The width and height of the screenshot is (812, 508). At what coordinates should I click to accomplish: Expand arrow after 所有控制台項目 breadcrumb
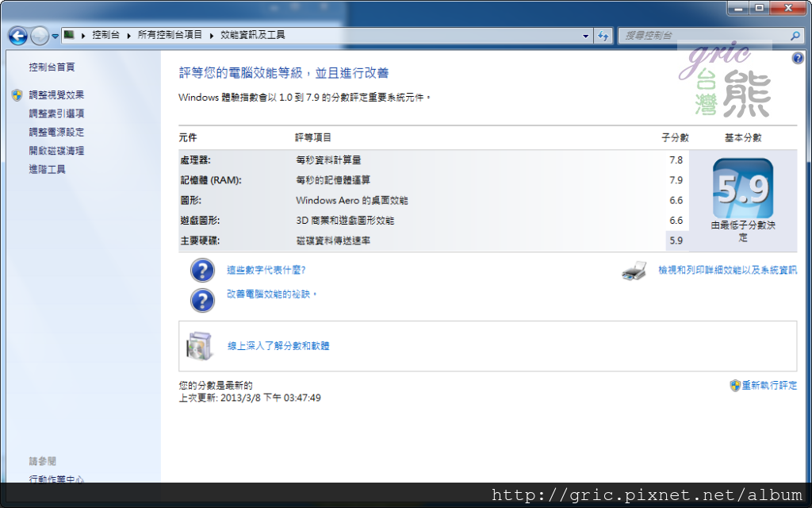211,35
